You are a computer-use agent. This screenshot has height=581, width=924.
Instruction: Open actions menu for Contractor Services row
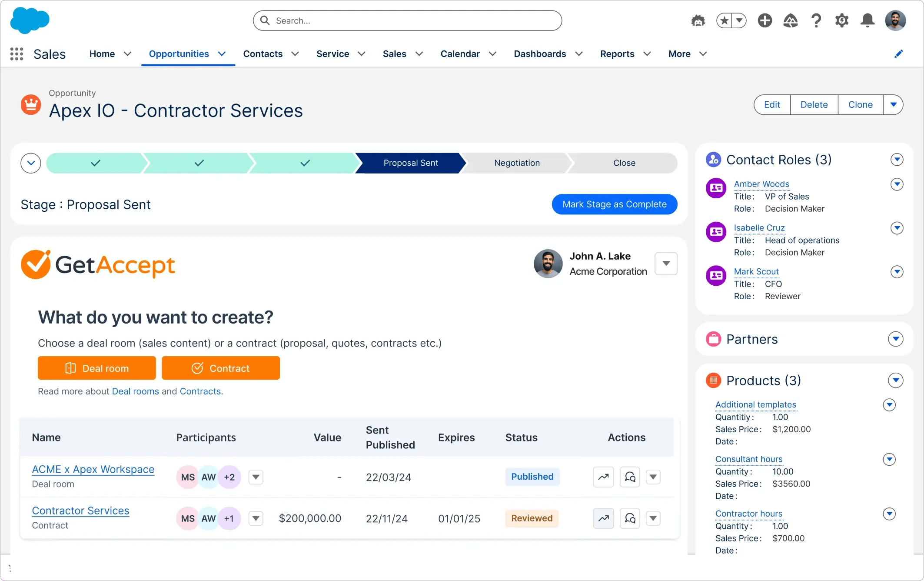(x=653, y=518)
